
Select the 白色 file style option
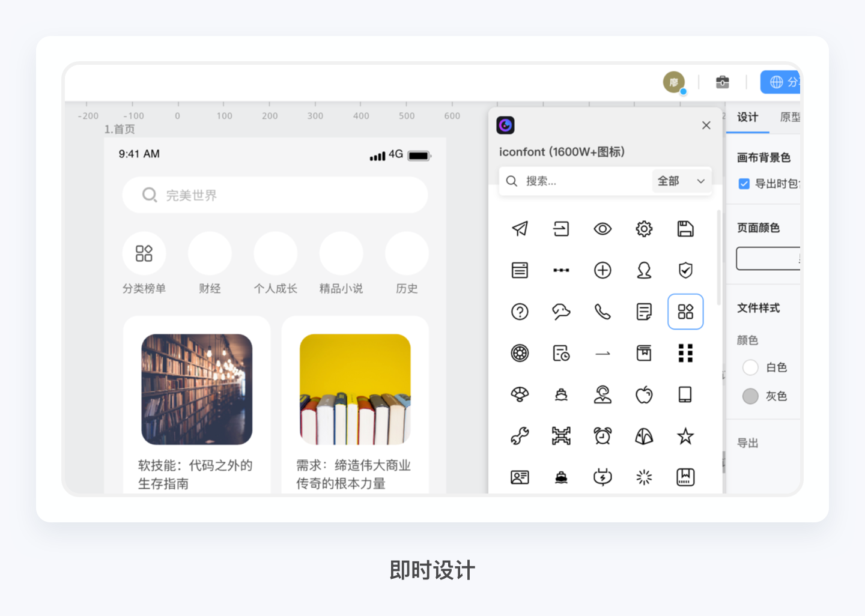[x=750, y=367]
